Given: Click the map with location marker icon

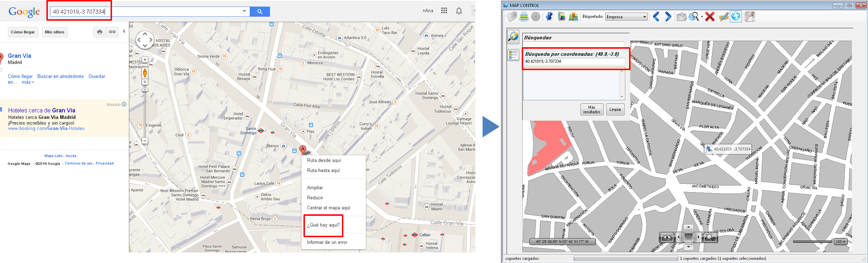Looking at the screenshot, I should click(573, 17).
